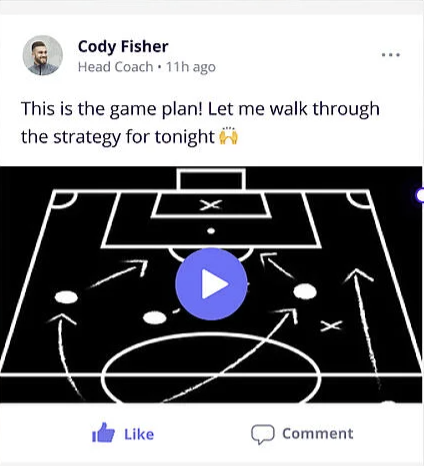424x466 pixels.
Task: Click the X marker on field's right side
Action: tap(331, 326)
